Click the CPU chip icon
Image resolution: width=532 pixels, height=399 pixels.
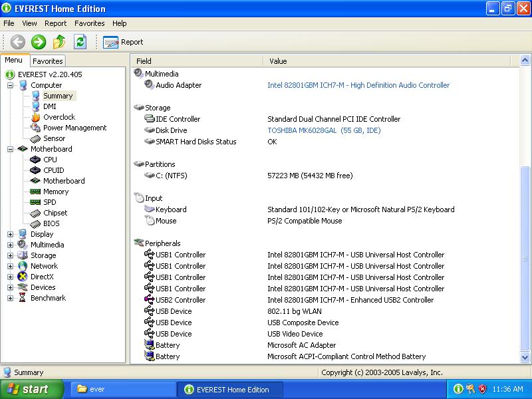coord(35,160)
